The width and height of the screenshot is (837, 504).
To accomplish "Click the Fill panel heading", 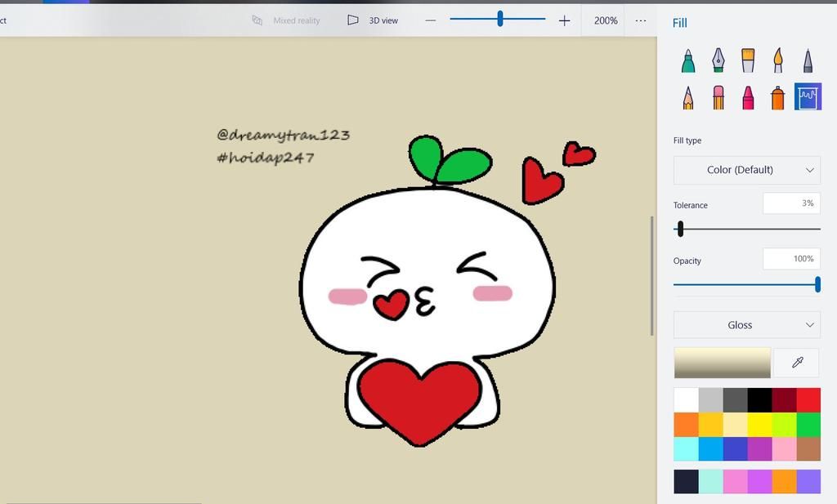I will 679,23.
